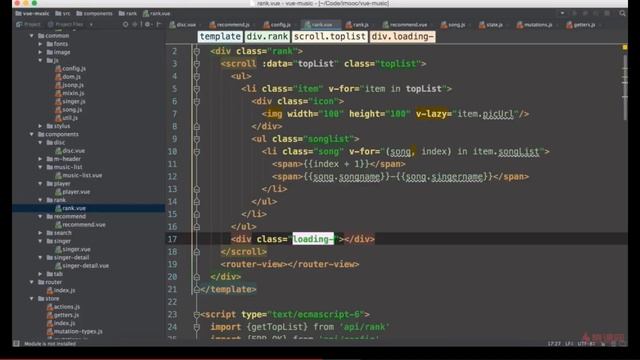Click the scroll-from-source target icon
Screen dimensions: 640x360
[x=125, y=24]
